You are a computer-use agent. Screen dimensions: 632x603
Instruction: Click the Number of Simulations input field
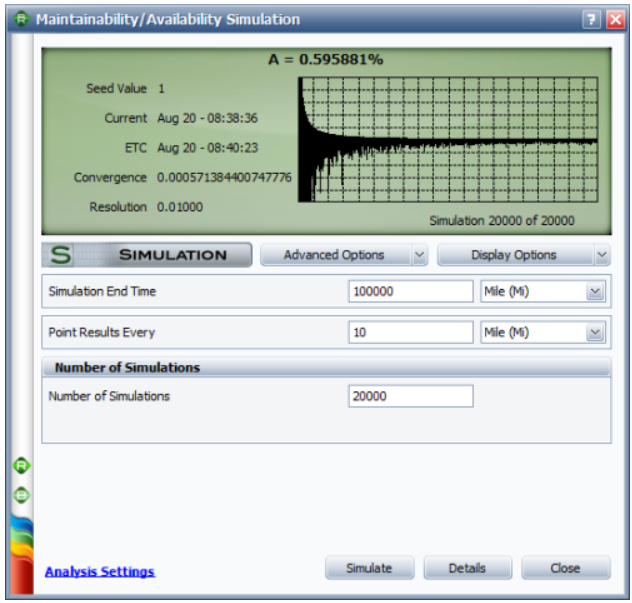[x=411, y=396]
